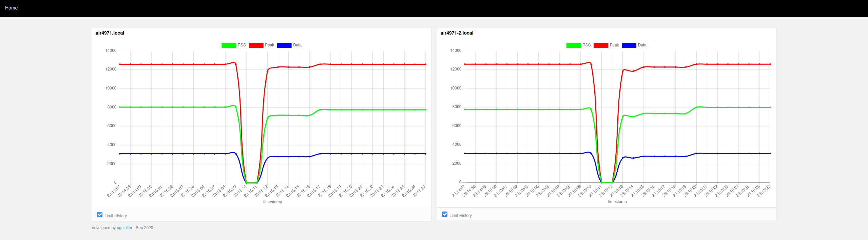
Task: Click the air4971.local panel title
Action: pyautogui.click(x=110, y=33)
